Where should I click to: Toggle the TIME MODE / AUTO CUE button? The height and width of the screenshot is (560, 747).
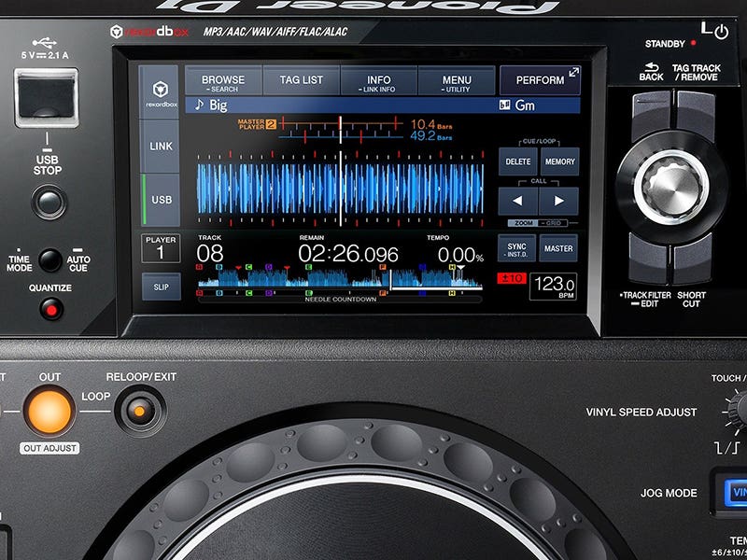point(50,260)
